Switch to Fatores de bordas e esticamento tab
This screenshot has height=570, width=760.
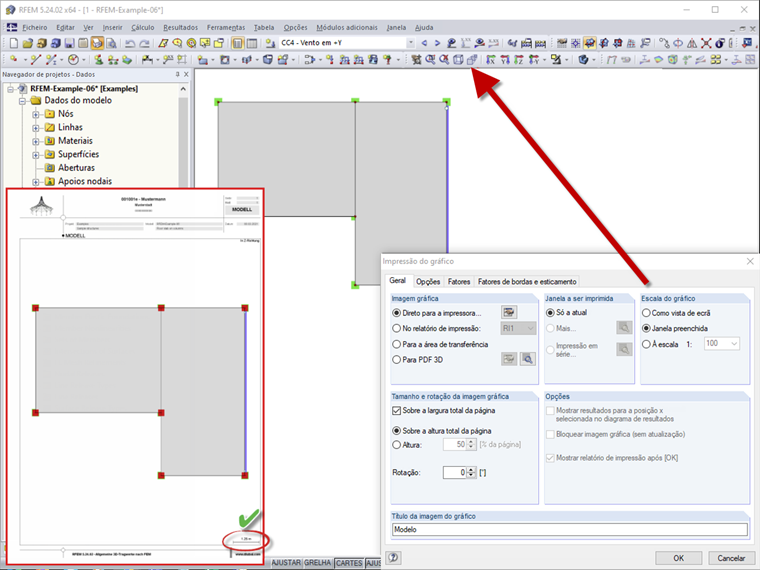(x=527, y=282)
